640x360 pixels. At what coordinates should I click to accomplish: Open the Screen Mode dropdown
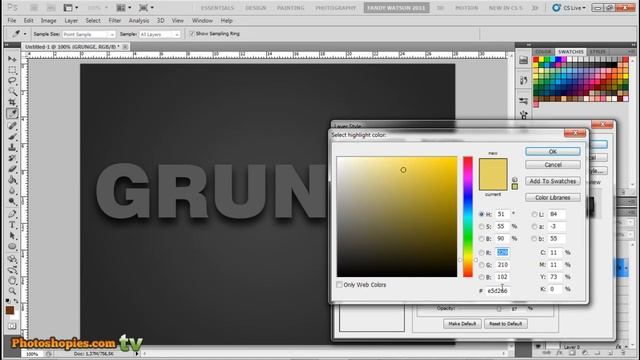(x=147, y=8)
